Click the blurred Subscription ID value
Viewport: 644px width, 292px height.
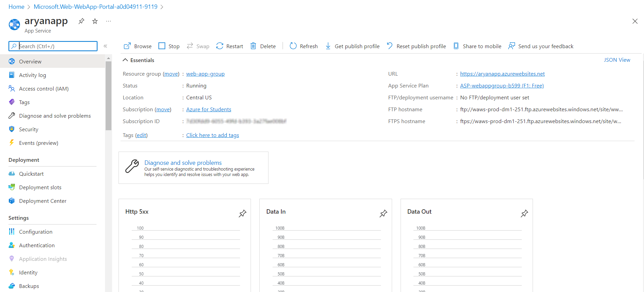[x=236, y=121]
